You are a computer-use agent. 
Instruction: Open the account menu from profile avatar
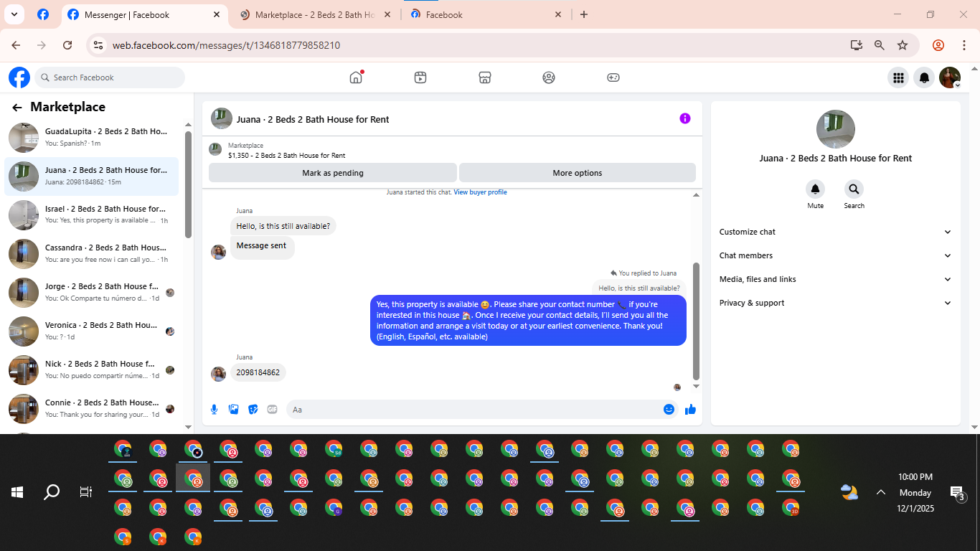pos(950,77)
